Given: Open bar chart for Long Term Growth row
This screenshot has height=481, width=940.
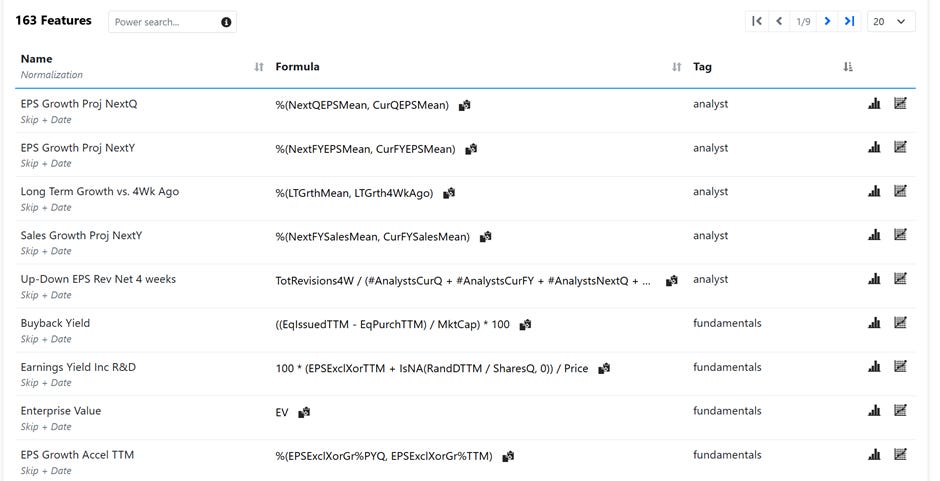Looking at the screenshot, I should click(874, 191).
